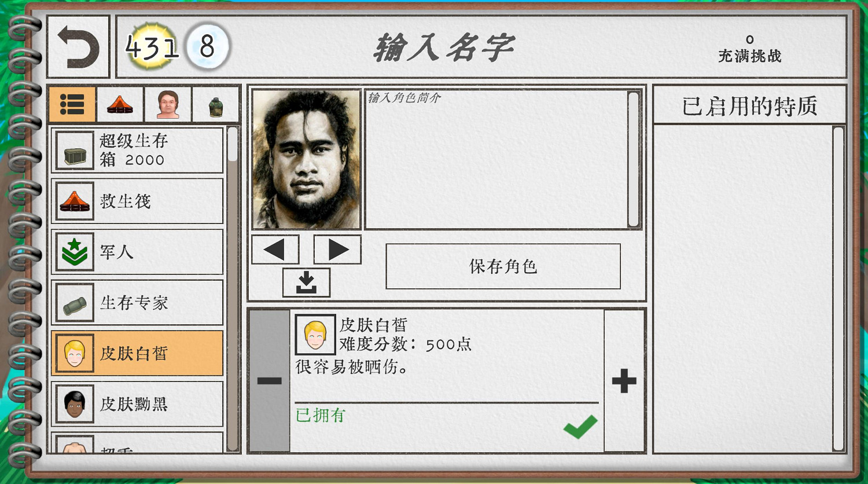The image size is (868, 484).
Task: Open the all-traits list tab
Action: [x=72, y=104]
